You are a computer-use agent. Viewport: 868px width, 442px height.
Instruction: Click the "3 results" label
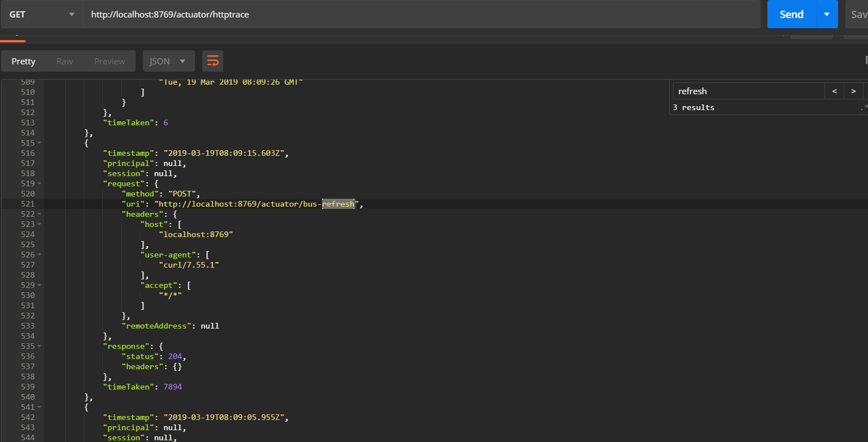[693, 107]
